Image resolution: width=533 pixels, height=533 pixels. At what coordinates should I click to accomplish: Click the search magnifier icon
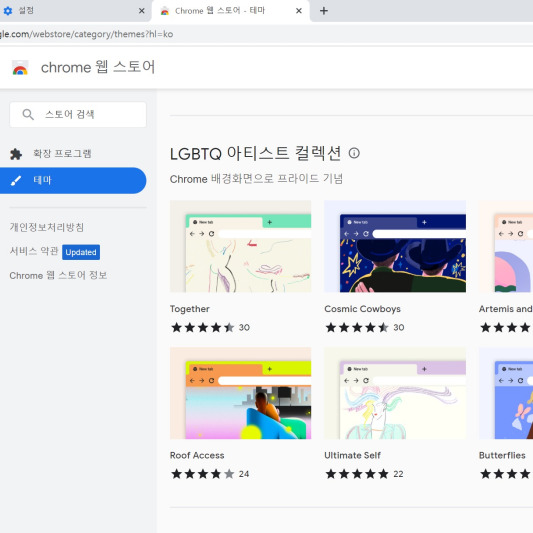pos(28,115)
